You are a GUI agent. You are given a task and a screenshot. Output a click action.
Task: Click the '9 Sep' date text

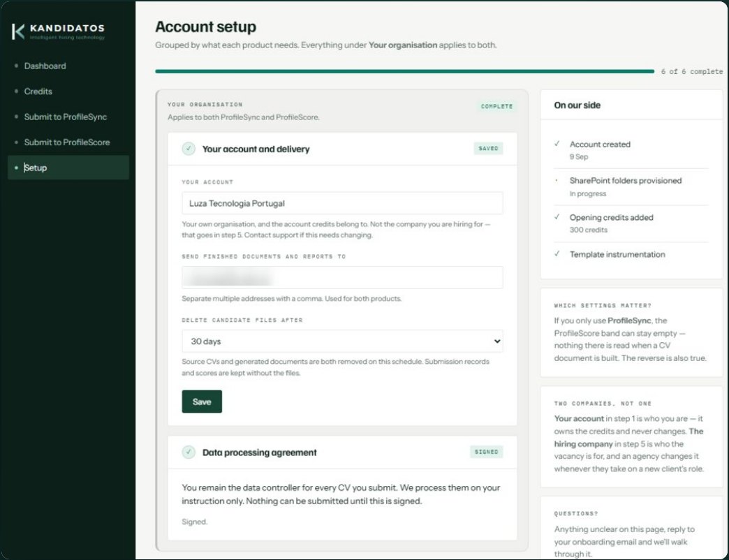(x=579, y=157)
